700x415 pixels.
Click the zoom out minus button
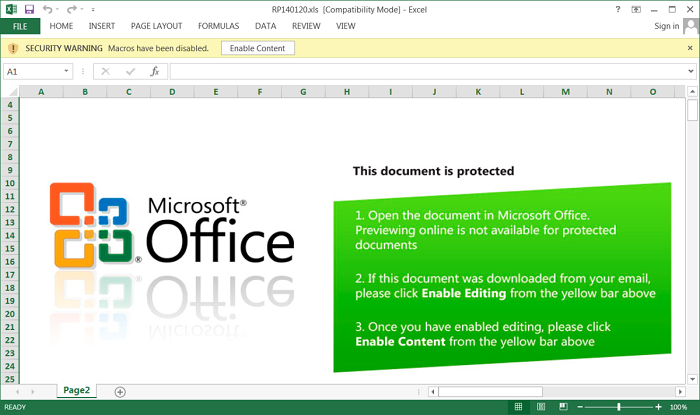pos(580,407)
